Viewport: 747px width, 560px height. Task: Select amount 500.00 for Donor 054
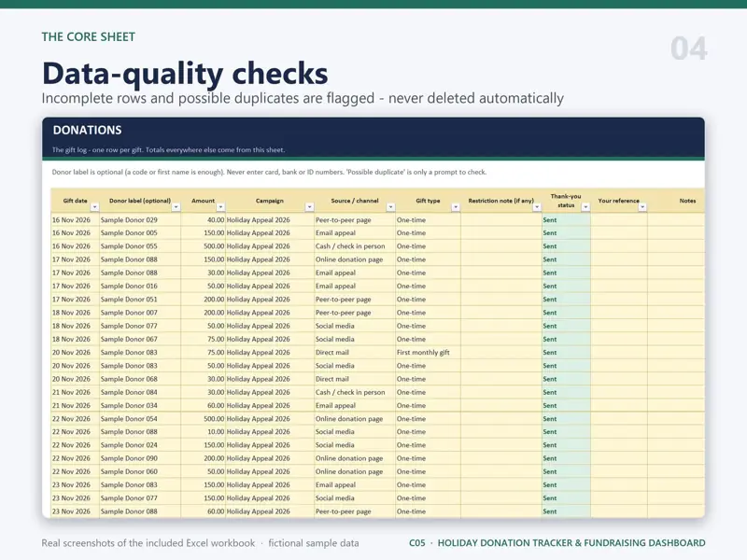(203, 419)
